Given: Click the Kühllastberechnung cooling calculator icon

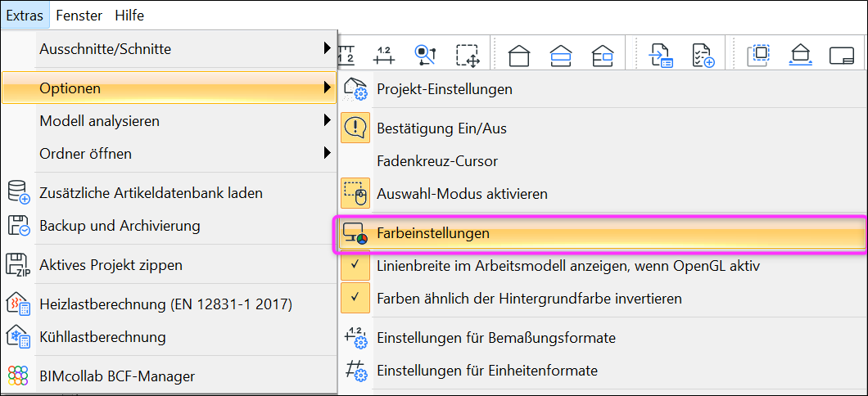Looking at the screenshot, I should 18,336.
